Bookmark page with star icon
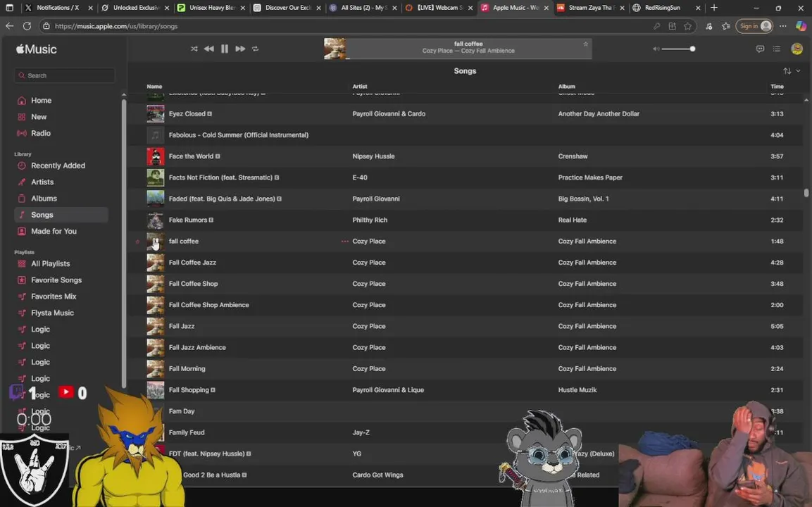The height and width of the screenshot is (507, 812). 687,26
